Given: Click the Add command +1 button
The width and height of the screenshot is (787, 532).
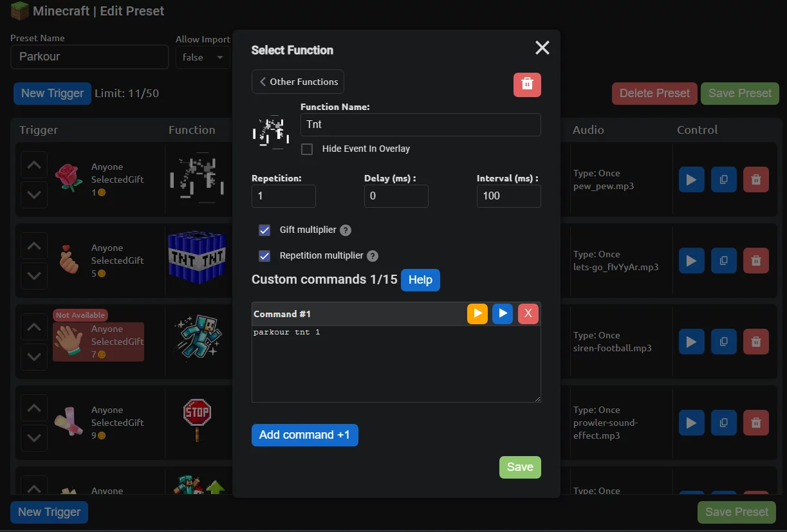Looking at the screenshot, I should tap(304, 435).
